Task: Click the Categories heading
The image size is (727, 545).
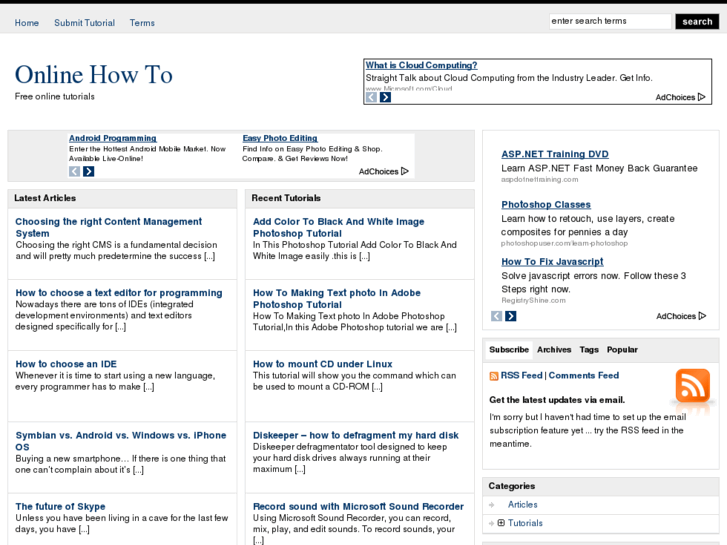Action: click(x=512, y=486)
